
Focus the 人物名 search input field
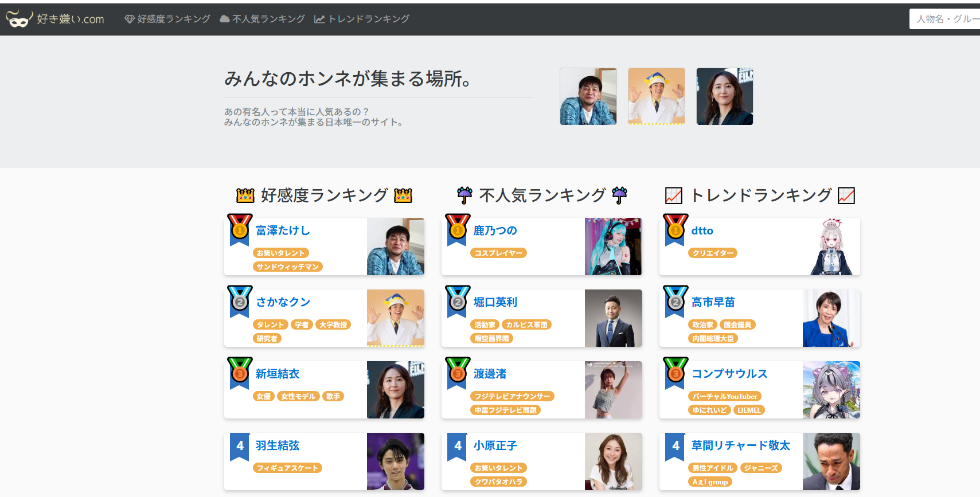(x=946, y=19)
